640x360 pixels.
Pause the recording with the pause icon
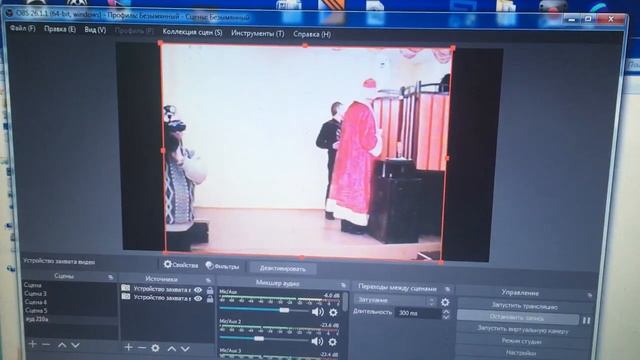[x=587, y=321]
